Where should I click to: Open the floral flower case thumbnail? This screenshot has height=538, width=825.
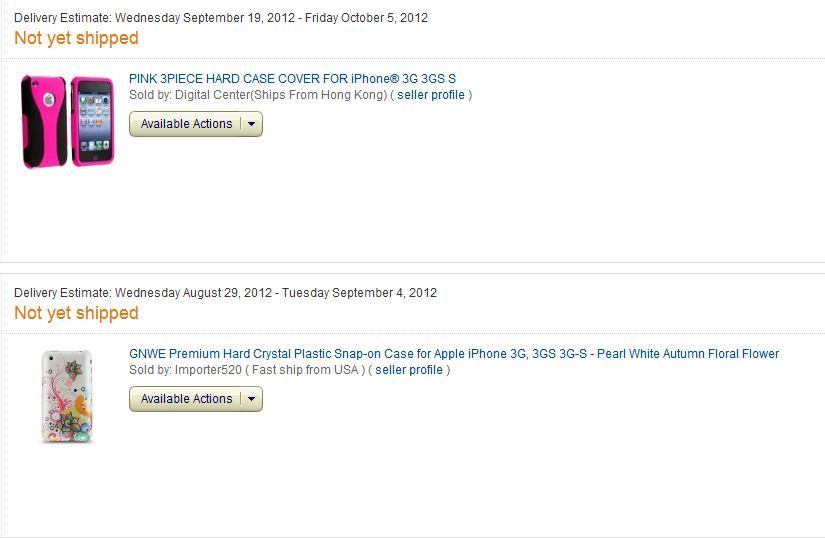[67, 396]
